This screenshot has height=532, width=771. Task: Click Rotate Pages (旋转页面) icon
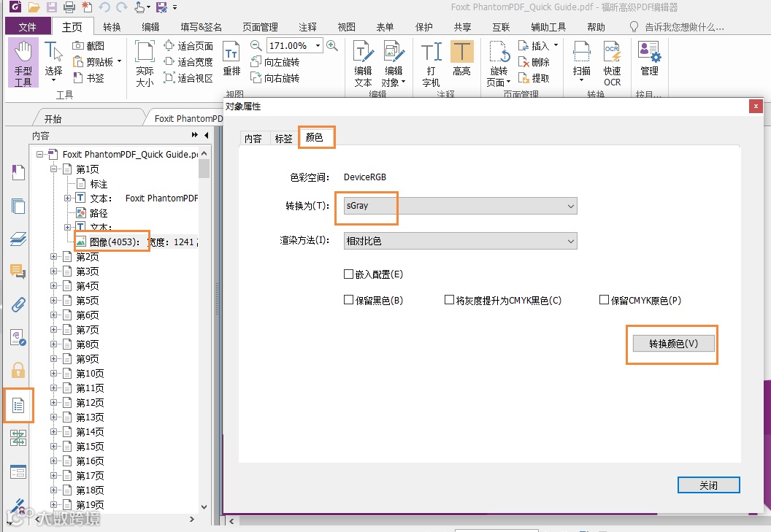click(x=499, y=64)
